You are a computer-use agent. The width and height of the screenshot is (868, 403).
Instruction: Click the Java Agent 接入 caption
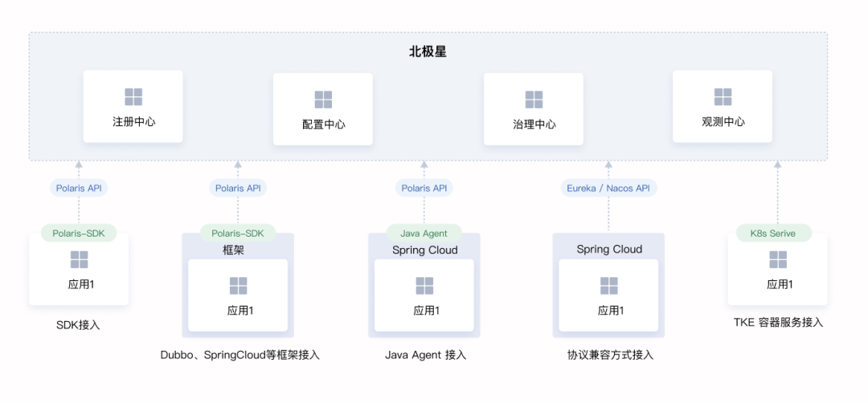pyautogui.click(x=426, y=355)
